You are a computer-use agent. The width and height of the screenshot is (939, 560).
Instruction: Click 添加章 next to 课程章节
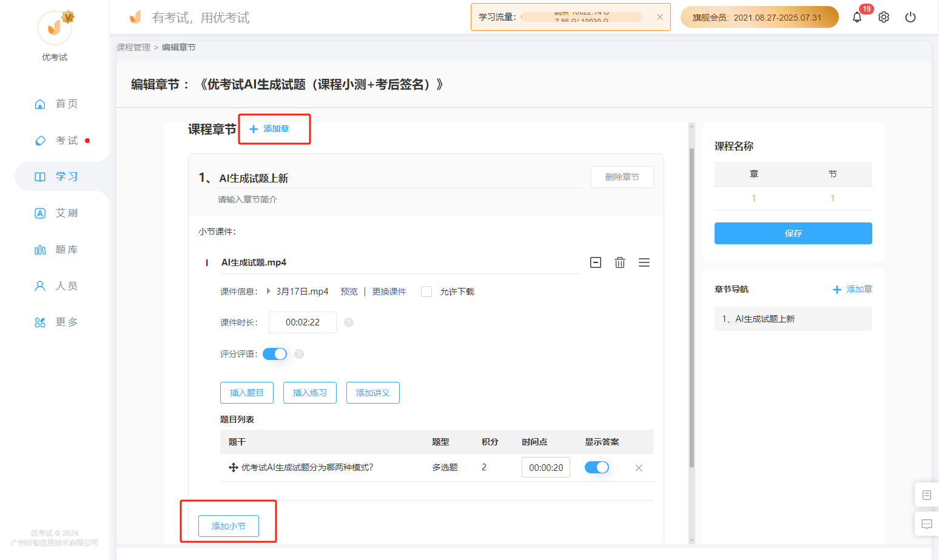(x=269, y=128)
